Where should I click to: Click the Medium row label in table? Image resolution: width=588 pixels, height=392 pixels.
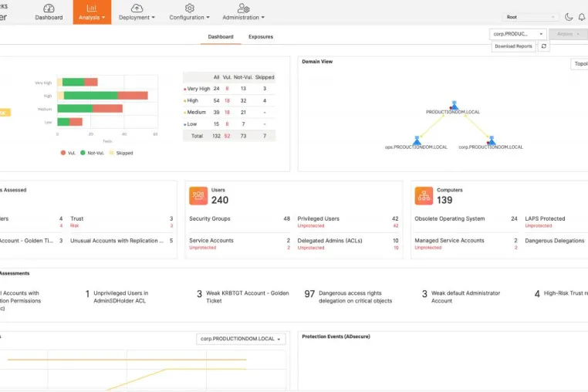197,112
